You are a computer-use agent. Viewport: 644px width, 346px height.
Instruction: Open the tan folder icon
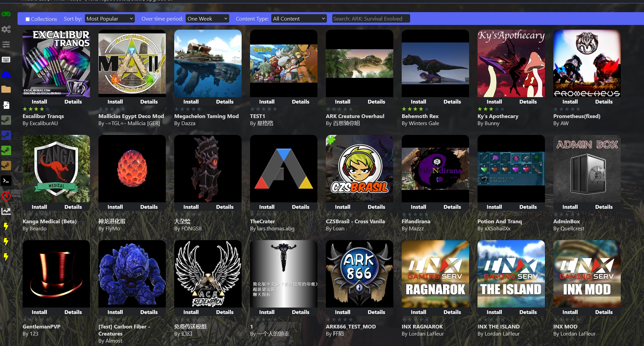6,89
